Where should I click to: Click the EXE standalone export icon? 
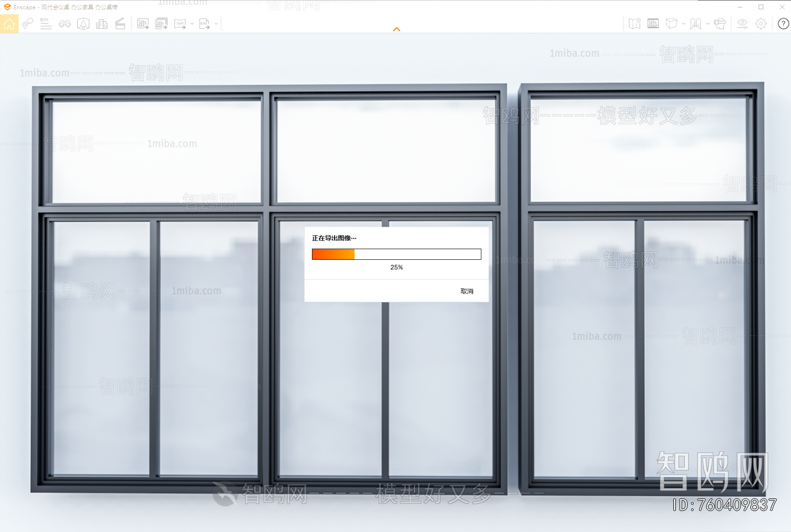tap(204, 24)
